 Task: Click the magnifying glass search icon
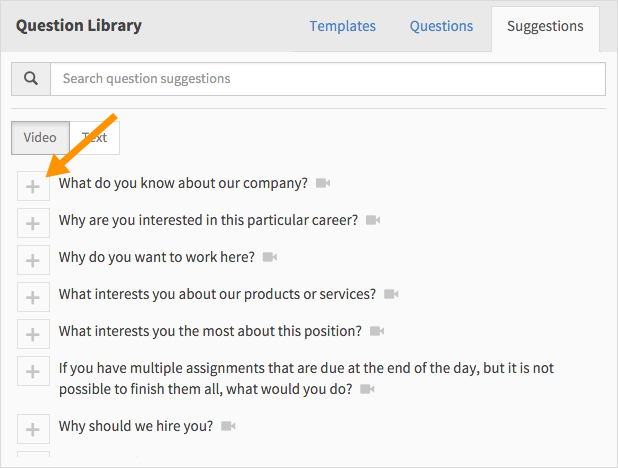point(31,78)
